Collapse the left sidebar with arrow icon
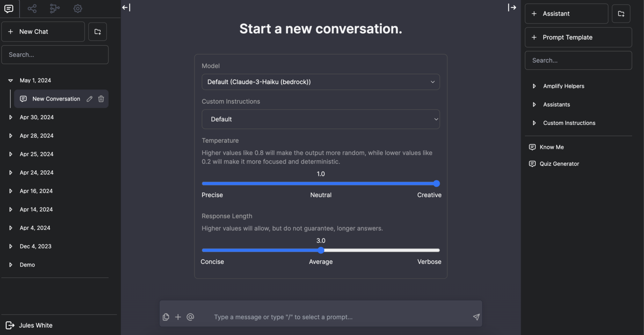644x335 pixels. (126, 8)
